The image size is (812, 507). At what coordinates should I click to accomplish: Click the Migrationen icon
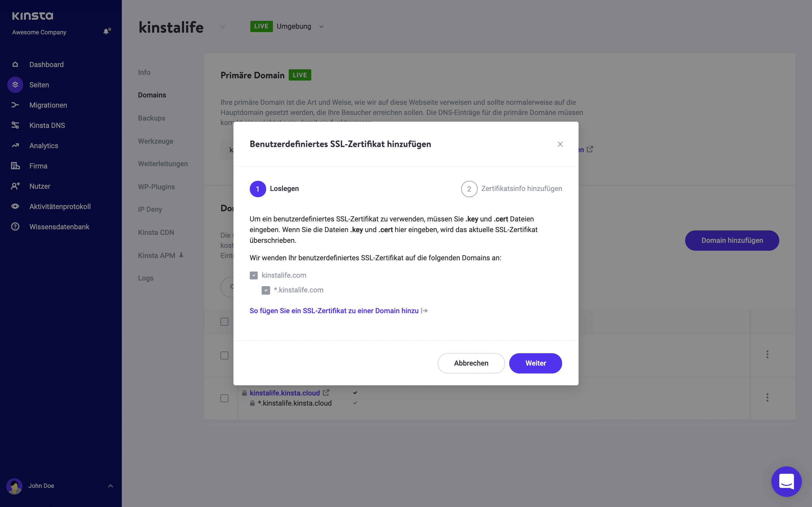pyautogui.click(x=15, y=105)
